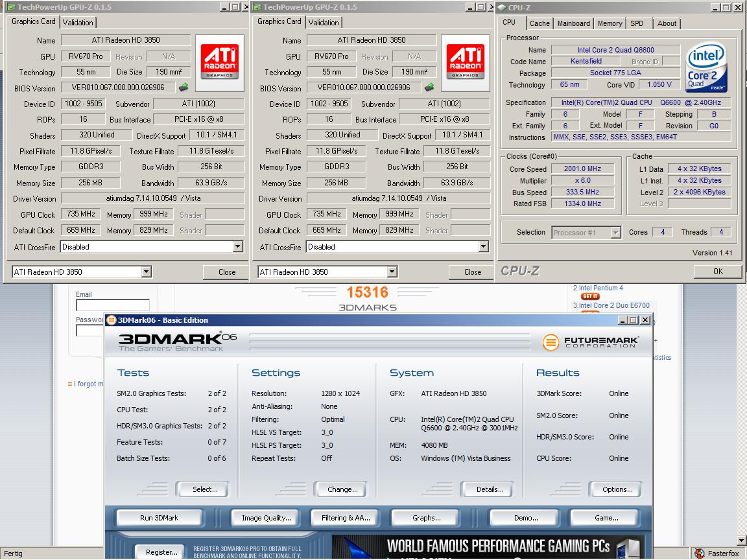This screenshot has height=560, width=747.
Task: Click CPU-Z title bar app icon
Action: [x=502, y=8]
